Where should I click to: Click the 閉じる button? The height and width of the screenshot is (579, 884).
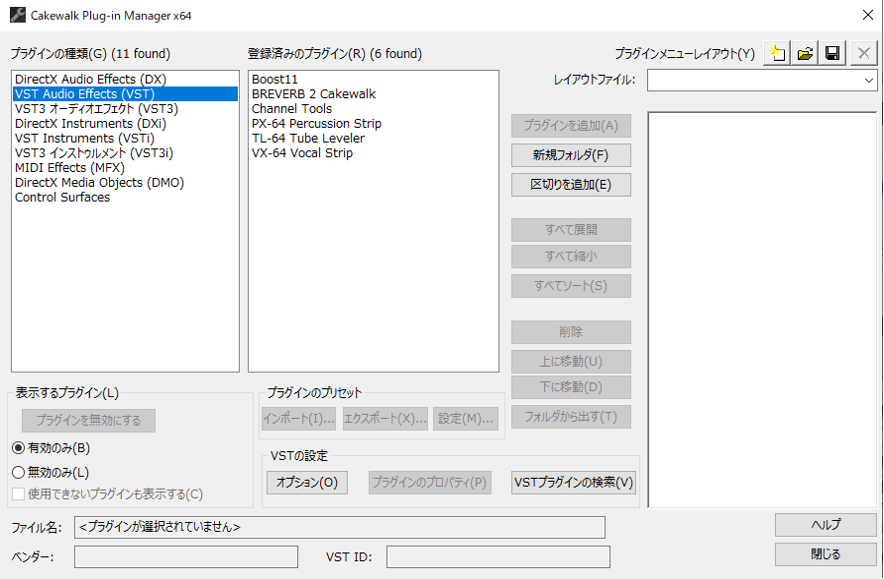point(825,554)
